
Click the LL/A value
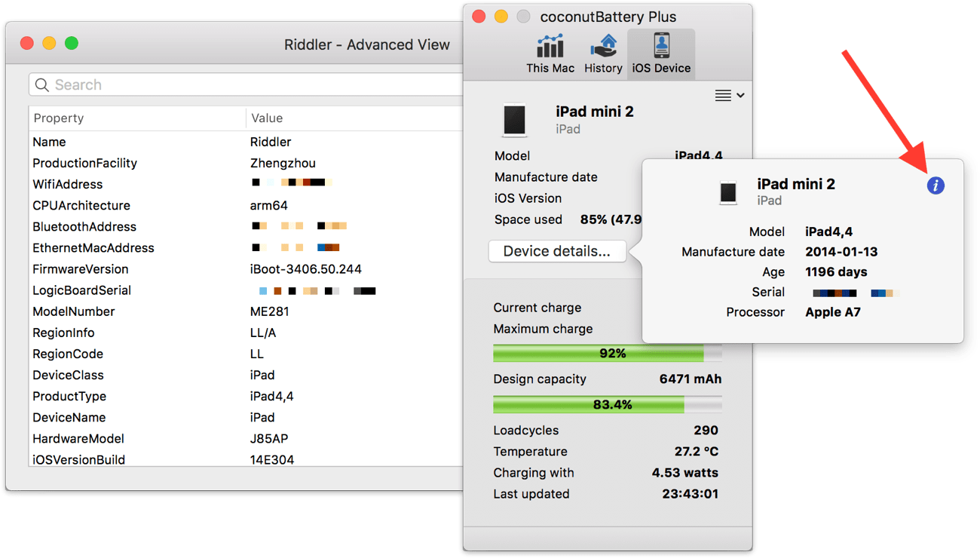pyautogui.click(x=263, y=333)
